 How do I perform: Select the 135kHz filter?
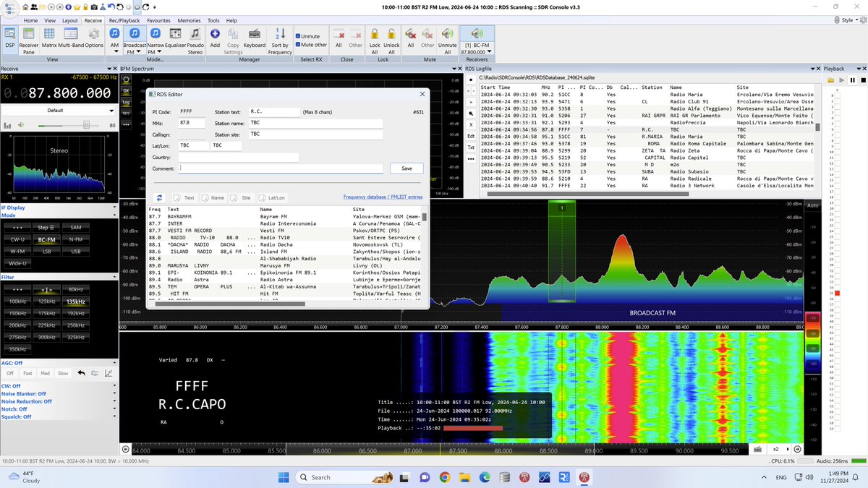pos(76,301)
